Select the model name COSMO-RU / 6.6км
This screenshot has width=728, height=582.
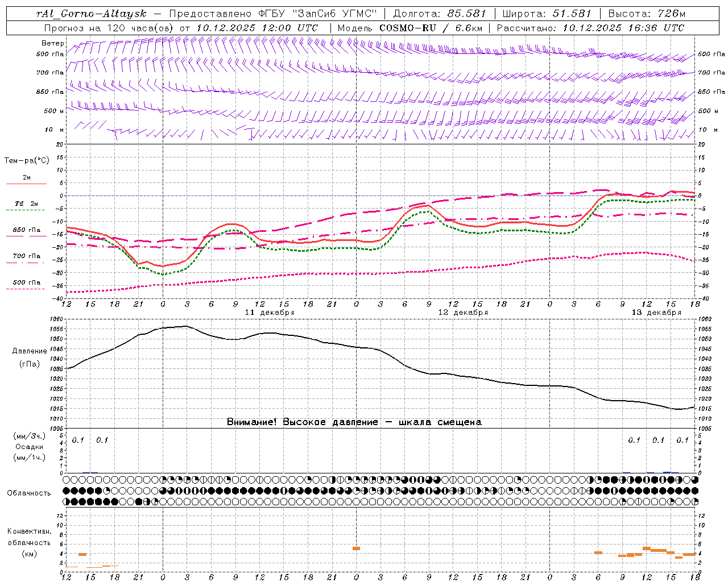(431, 28)
